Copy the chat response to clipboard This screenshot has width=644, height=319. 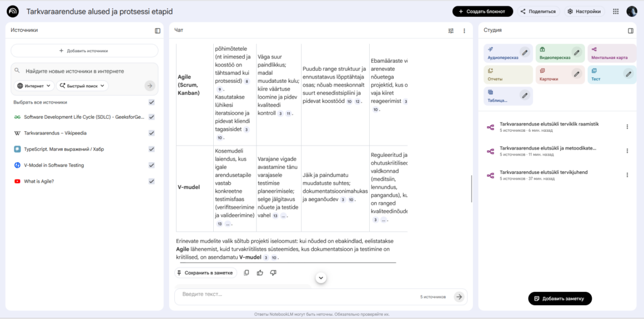coord(247,273)
